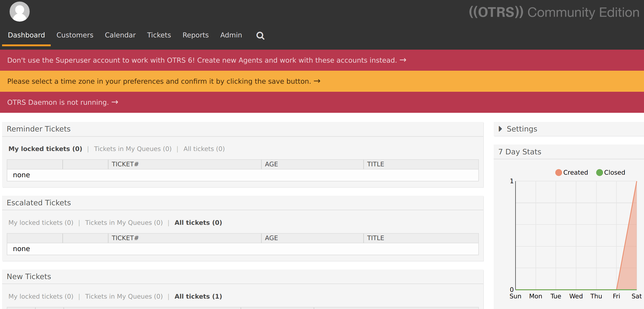The height and width of the screenshot is (309, 644).
Task: Click the New Tickets widget header
Action: click(243, 277)
